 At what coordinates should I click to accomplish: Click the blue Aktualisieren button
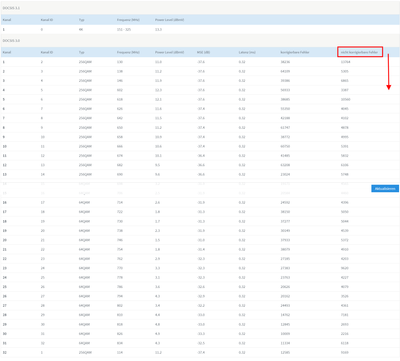(385, 189)
